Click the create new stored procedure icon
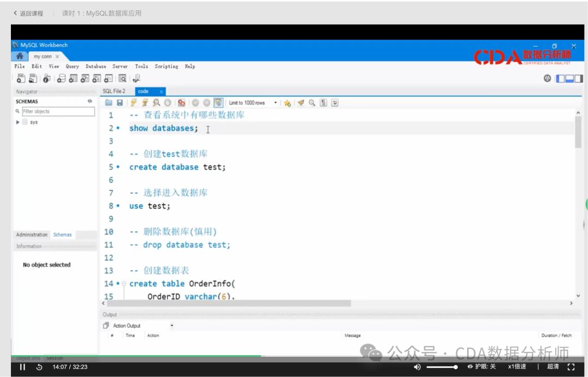Viewport: 588px width, 377px height. [x=97, y=78]
